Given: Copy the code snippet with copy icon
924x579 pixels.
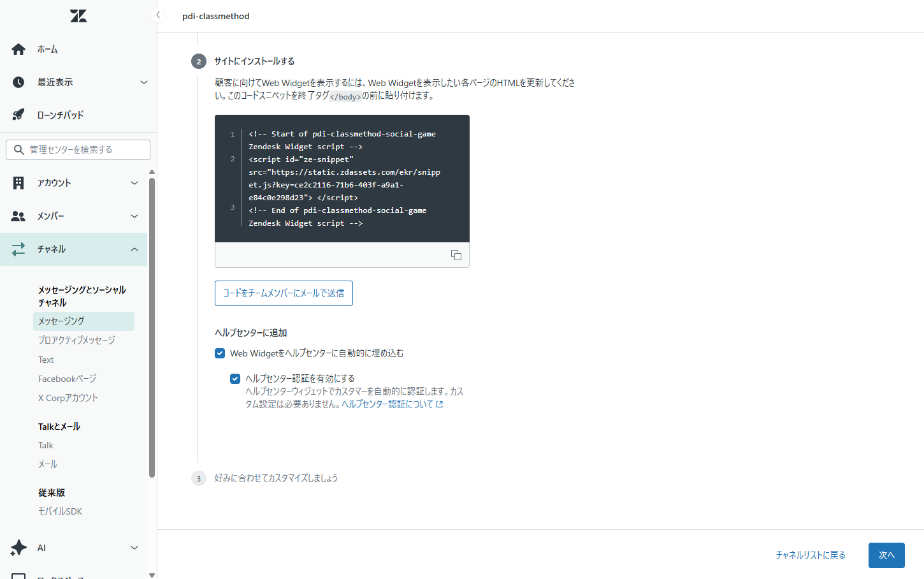Looking at the screenshot, I should point(456,255).
